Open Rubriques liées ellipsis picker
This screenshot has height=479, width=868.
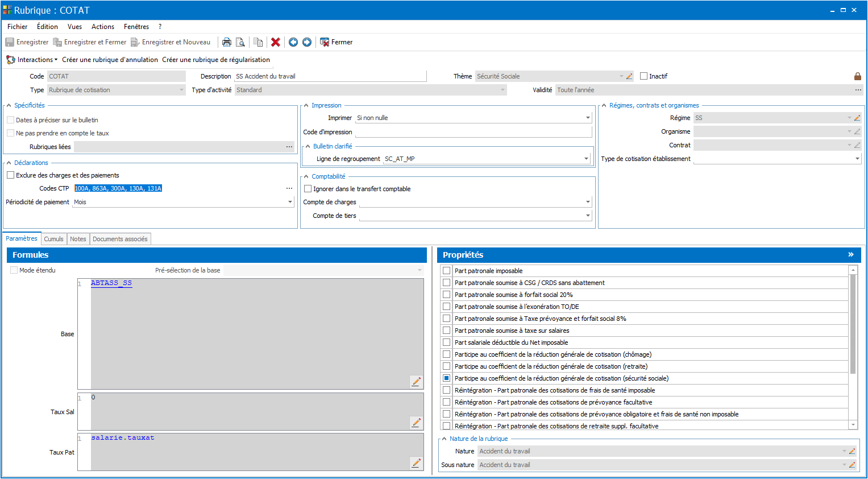click(289, 147)
